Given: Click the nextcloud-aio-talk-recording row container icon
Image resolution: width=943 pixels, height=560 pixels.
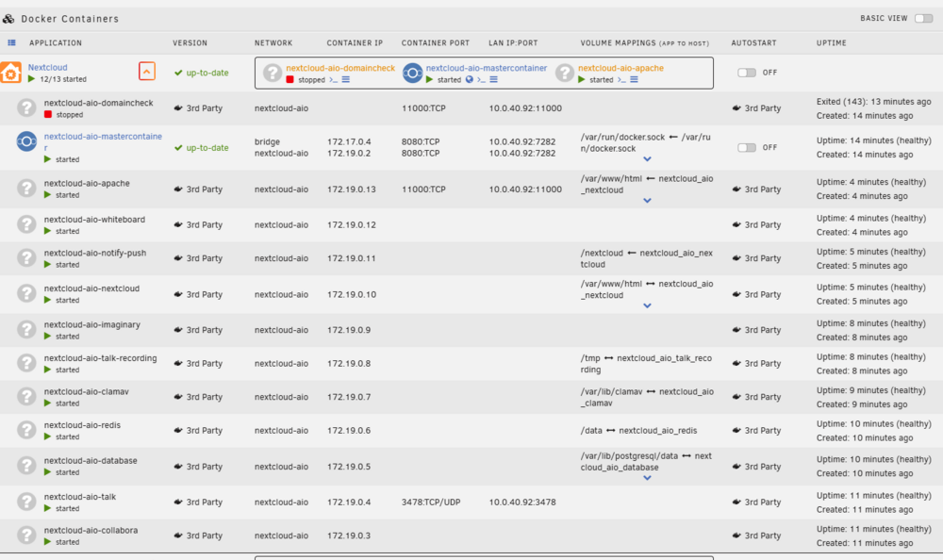Looking at the screenshot, I should 25,363.
